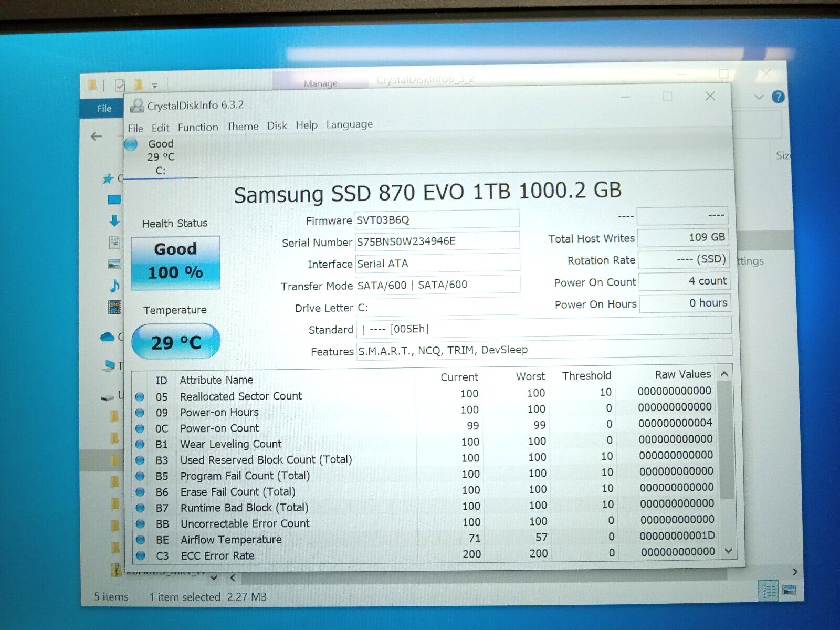The image size is (840, 630).
Task: Click the OneDrive cloud icon in Explorer sidebar
Action: pyautogui.click(x=108, y=337)
